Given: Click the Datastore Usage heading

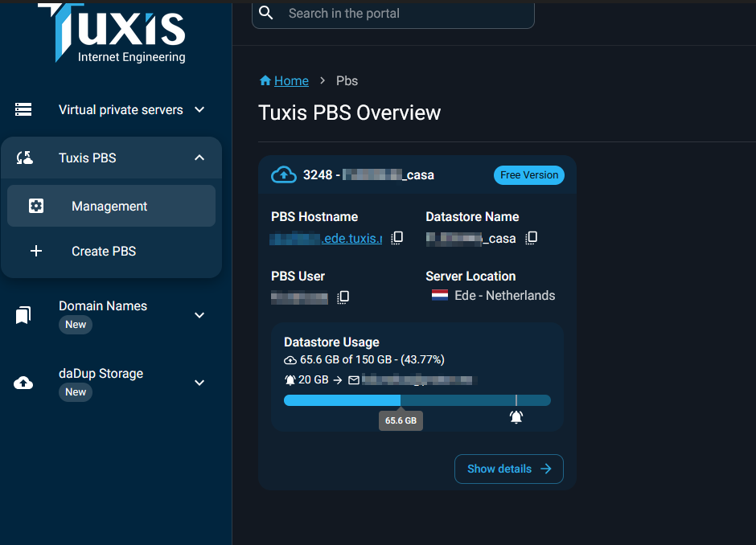Looking at the screenshot, I should 331,342.
